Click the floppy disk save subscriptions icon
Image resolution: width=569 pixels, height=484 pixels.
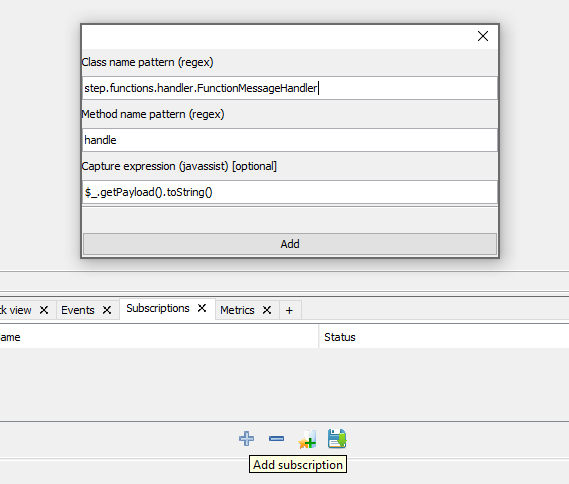point(337,439)
